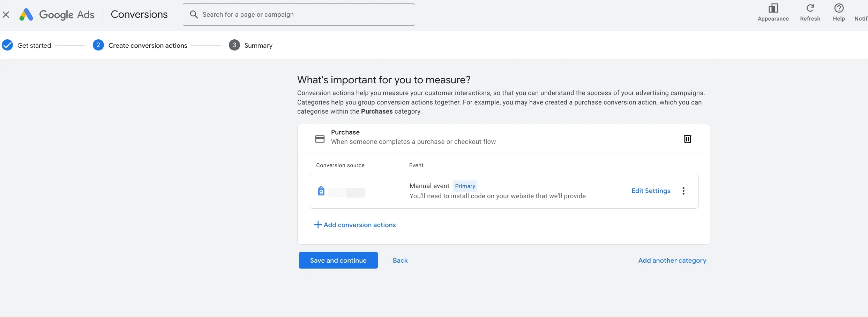868x317 pixels.
Task: Click the 'Conversion source' column label
Action: tap(340, 165)
